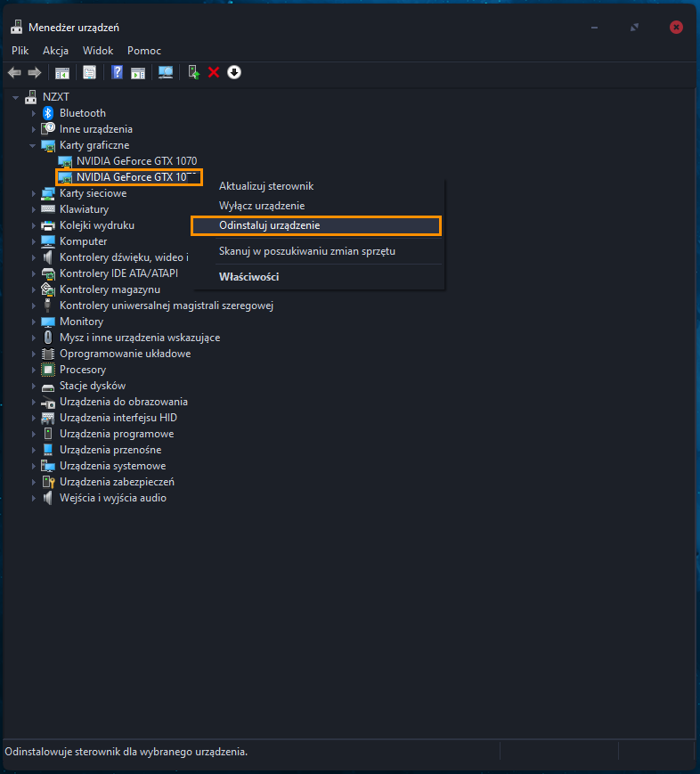Click the Wejścia i wyjścia audio speaker icon
The width and height of the screenshot is (700, 774).
click(48, 498)
